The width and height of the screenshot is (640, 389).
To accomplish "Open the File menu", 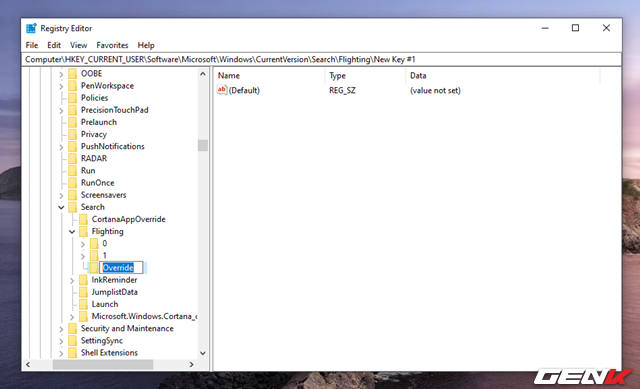I will [x=32, y=45].
